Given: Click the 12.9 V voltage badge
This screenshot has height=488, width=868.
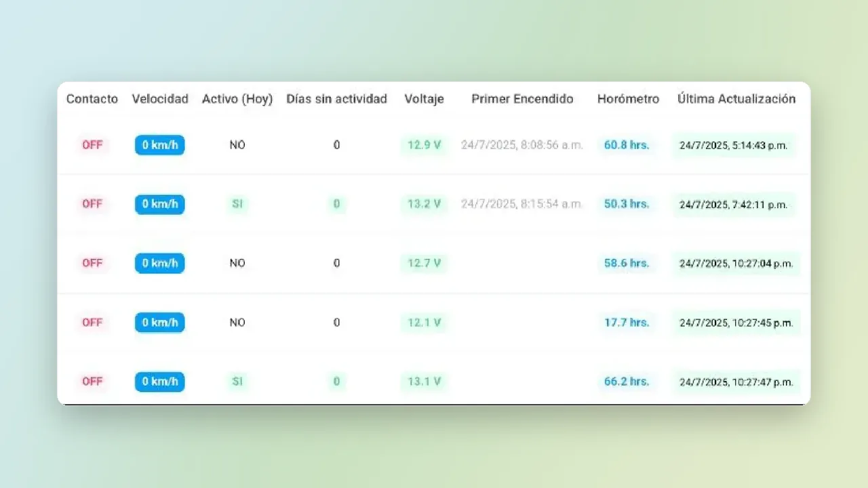Looking at the screenshot, I should [x=424, y=145].
